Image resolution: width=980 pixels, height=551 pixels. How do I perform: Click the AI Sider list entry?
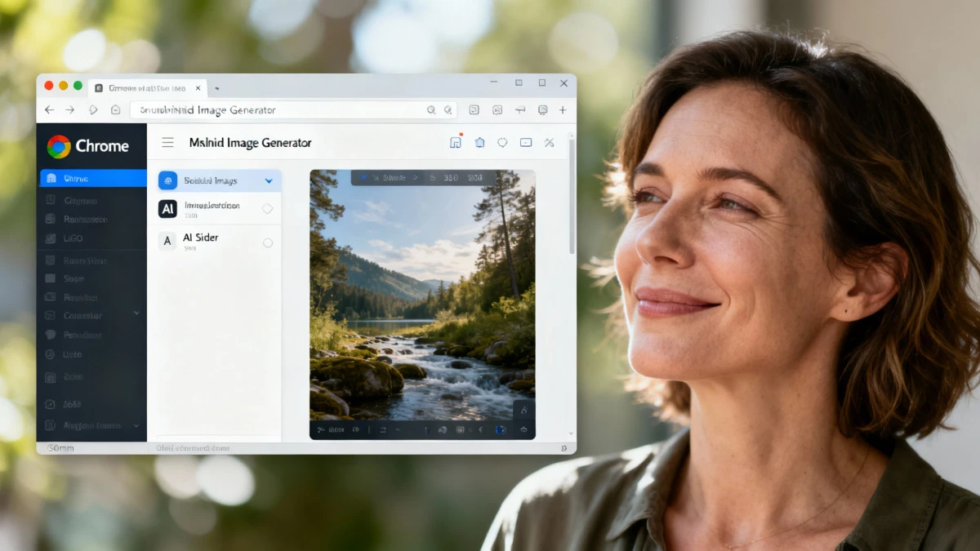[x=201, y=238]
